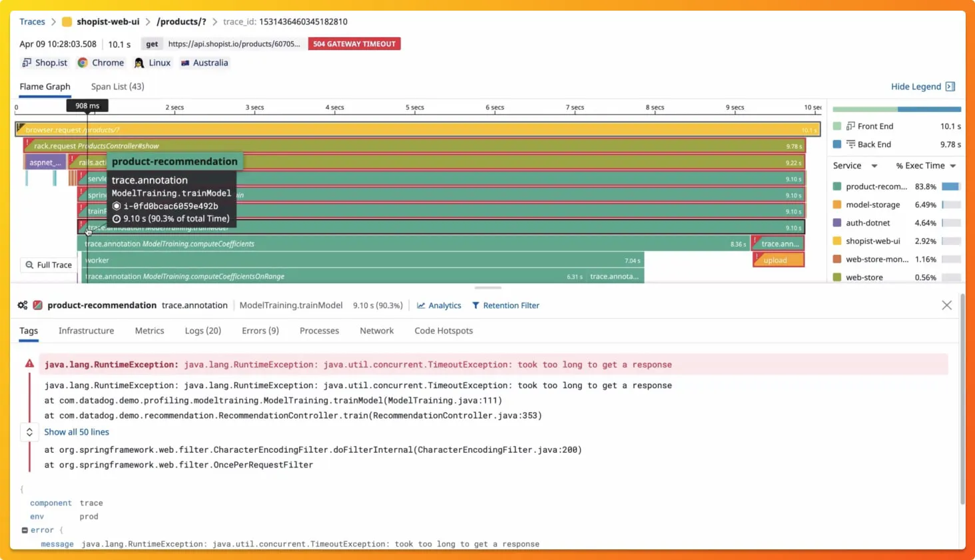Expand stack trace with the up-down arrows

29,432
